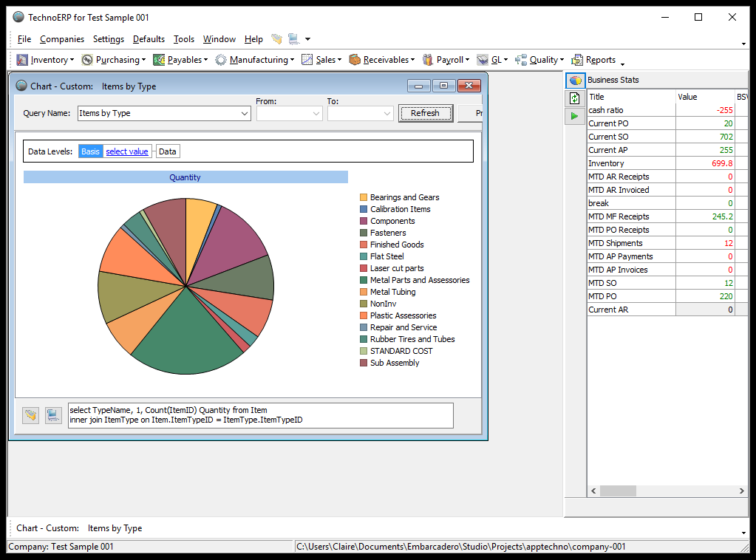Screen dimensions: 756x560
Task: Select the MTD MF Receipts row
Action: pyautogui.click(x=667, y=216)
